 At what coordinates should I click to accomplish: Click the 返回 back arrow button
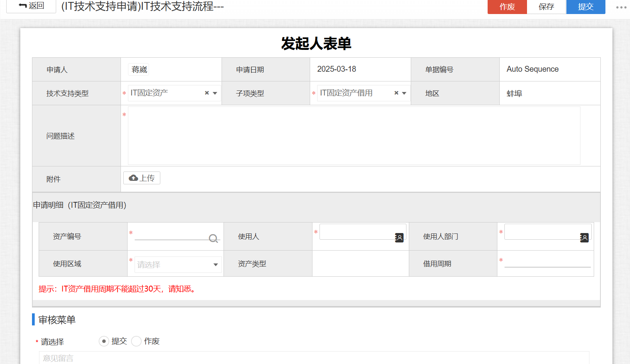click(31, 6)
